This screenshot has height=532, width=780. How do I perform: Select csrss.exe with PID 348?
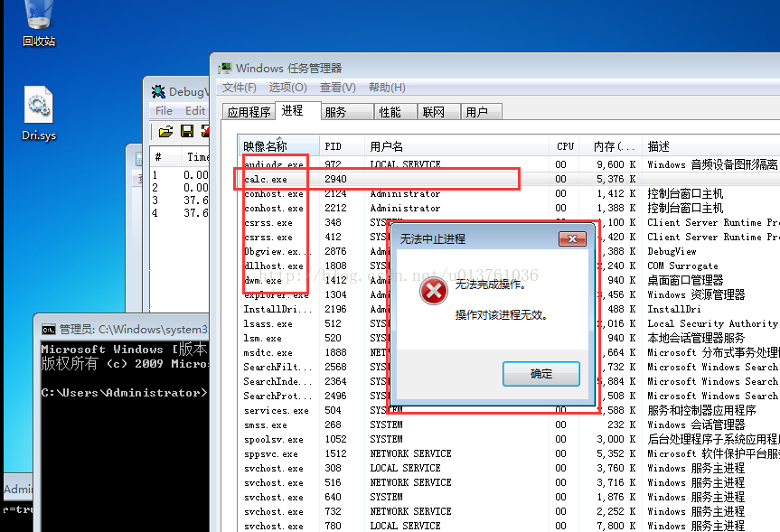[x=508, y=222]
